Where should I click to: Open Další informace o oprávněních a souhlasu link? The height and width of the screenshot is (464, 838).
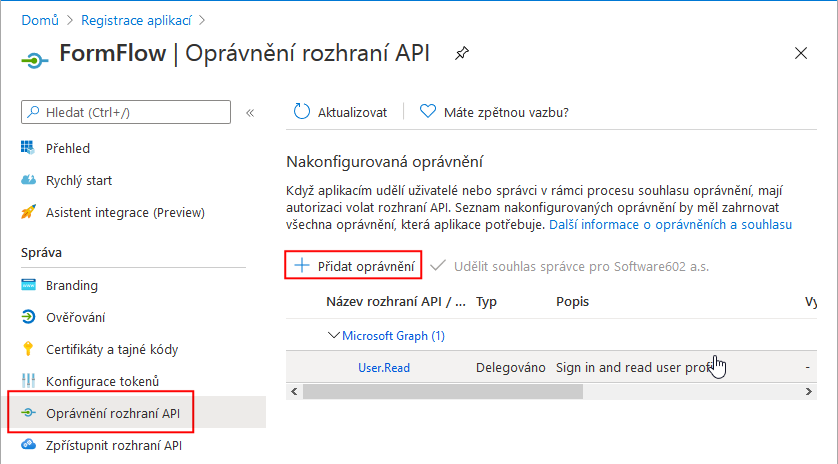[x=670, y=225]
